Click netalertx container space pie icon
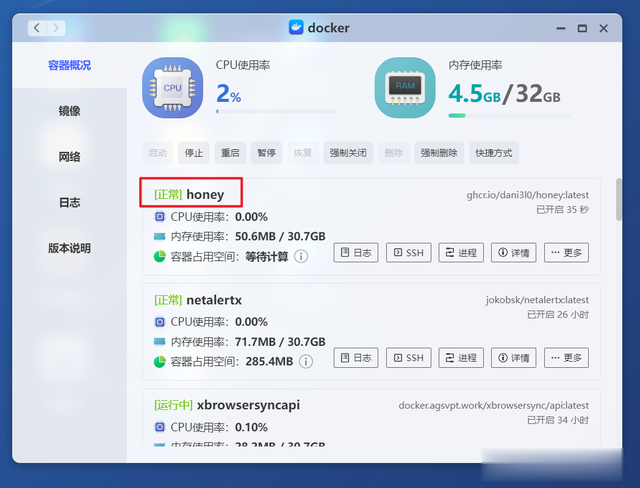Image resolution: width=640 pixels, height=488 pixels. (160, 362)
